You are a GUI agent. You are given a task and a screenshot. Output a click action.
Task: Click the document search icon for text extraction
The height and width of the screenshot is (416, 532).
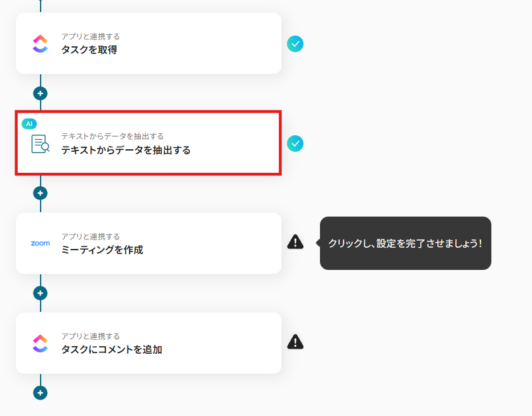41,144
